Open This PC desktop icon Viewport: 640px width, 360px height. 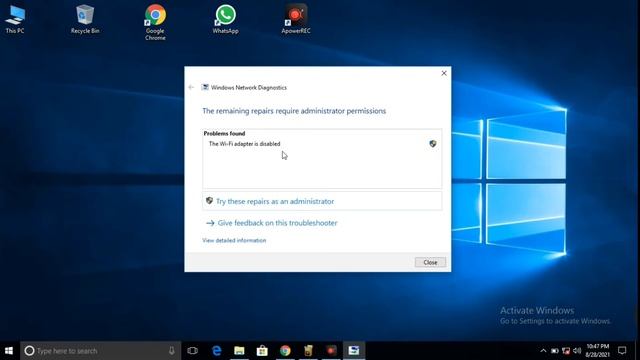15,19
